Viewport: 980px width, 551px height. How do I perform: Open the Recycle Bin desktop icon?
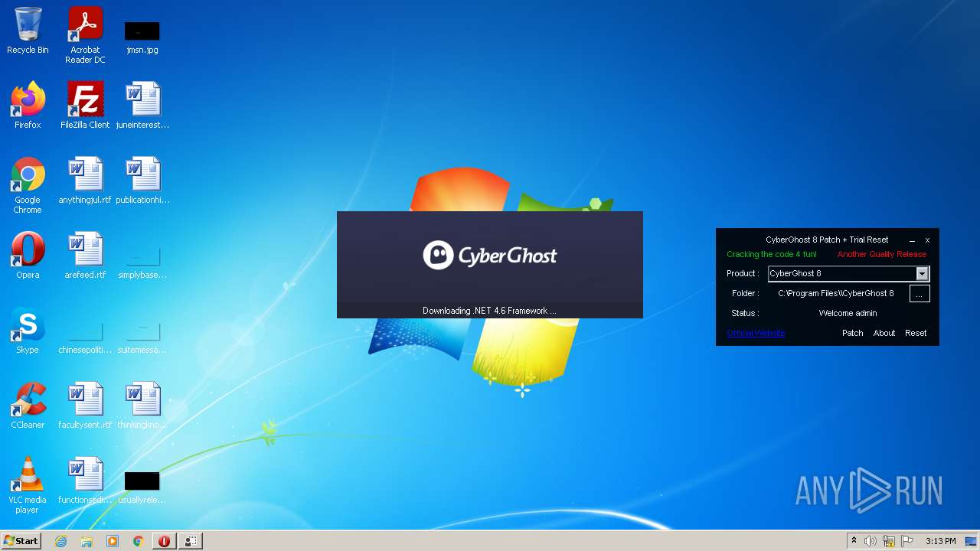coord(28,31)
